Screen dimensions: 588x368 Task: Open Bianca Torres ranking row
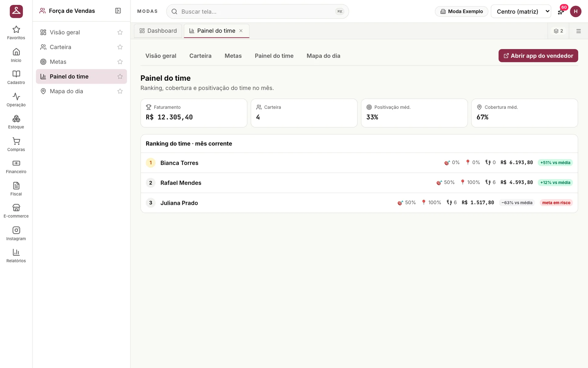359,163
